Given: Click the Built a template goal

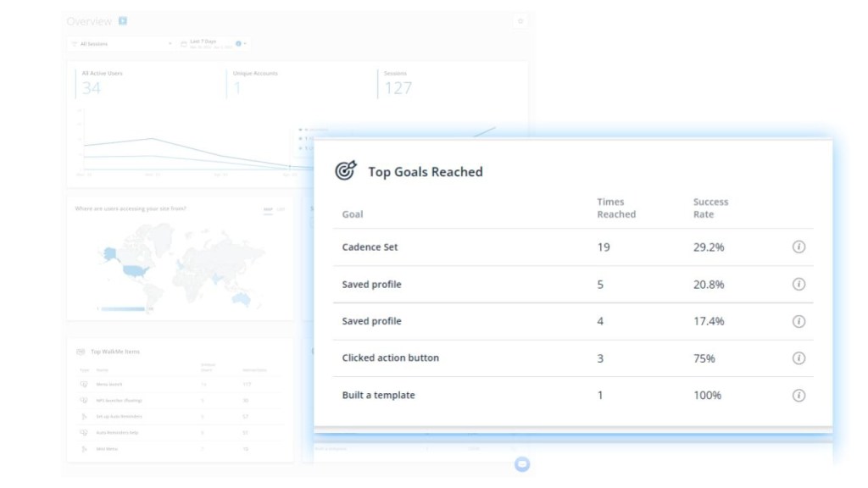Looking at the screenshot, I should pos(378,395).
